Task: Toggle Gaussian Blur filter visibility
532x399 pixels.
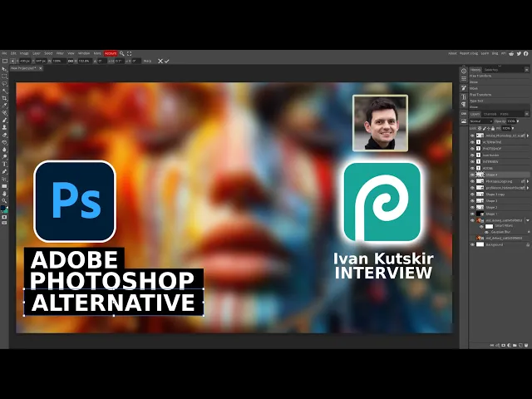Action: [x=486, y=232]
